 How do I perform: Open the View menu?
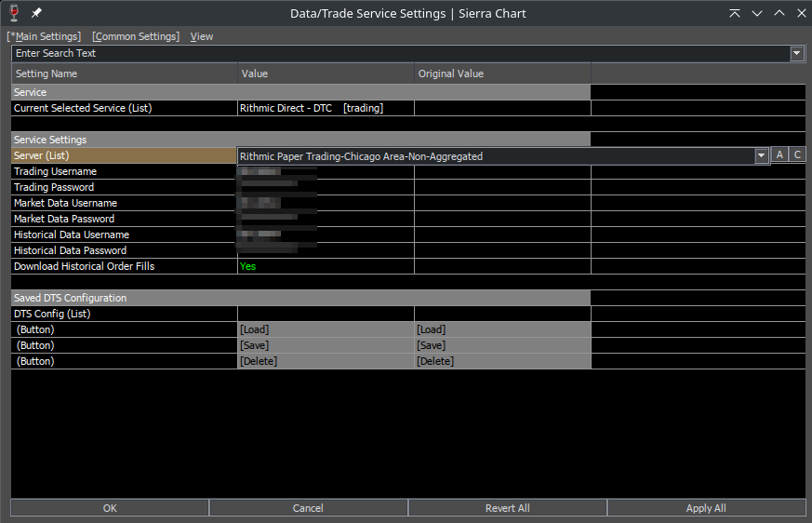coord(202,36)
